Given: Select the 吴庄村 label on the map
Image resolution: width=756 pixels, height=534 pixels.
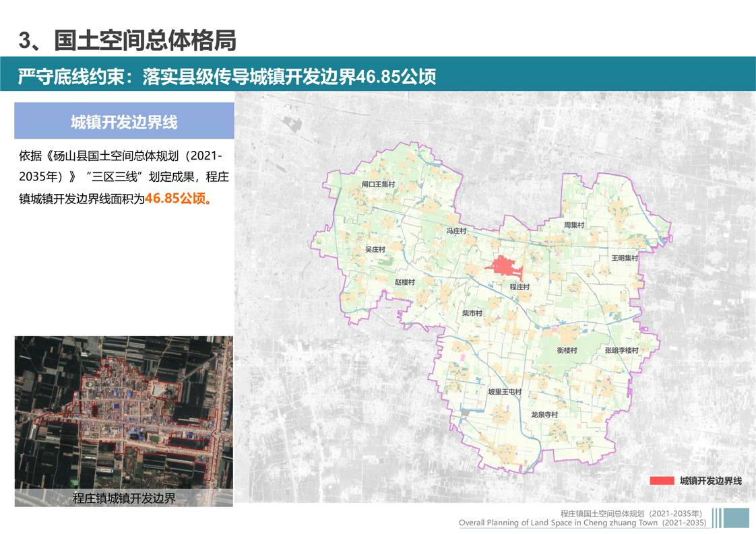Looking at the screenshot, I should (x=375, y=249).
